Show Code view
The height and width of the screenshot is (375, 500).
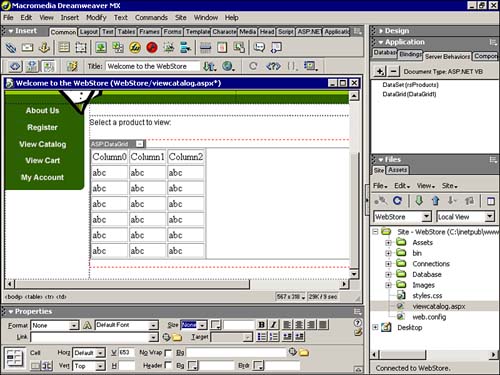tap(15, 66)
